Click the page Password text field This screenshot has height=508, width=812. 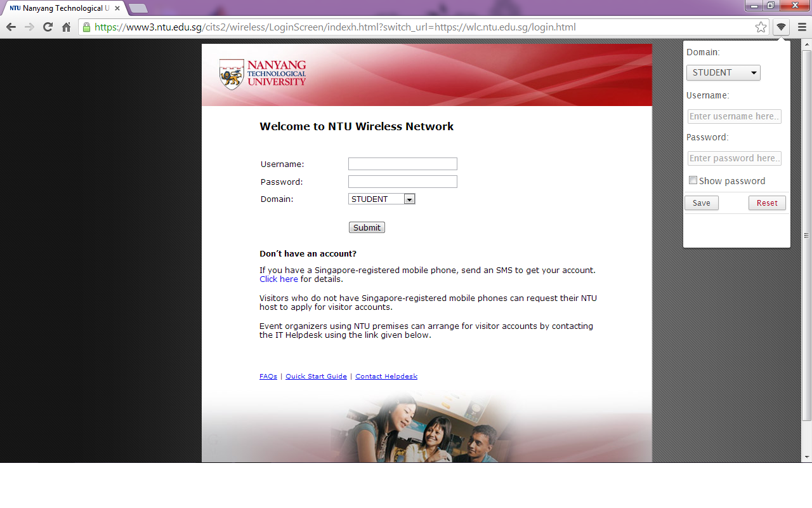click(403, 182)
